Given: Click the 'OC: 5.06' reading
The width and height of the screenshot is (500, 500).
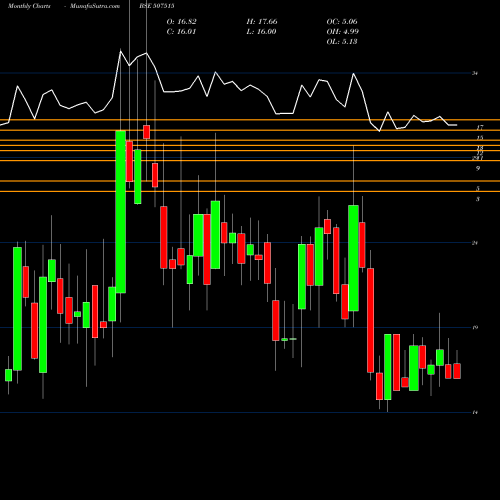Looking at the screenshot, I should 342,22.
